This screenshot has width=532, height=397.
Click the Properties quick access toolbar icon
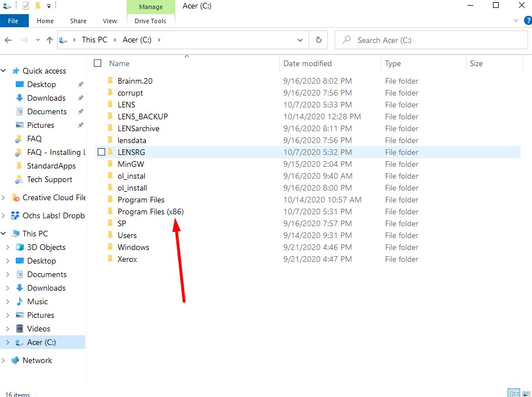point(25,6)
